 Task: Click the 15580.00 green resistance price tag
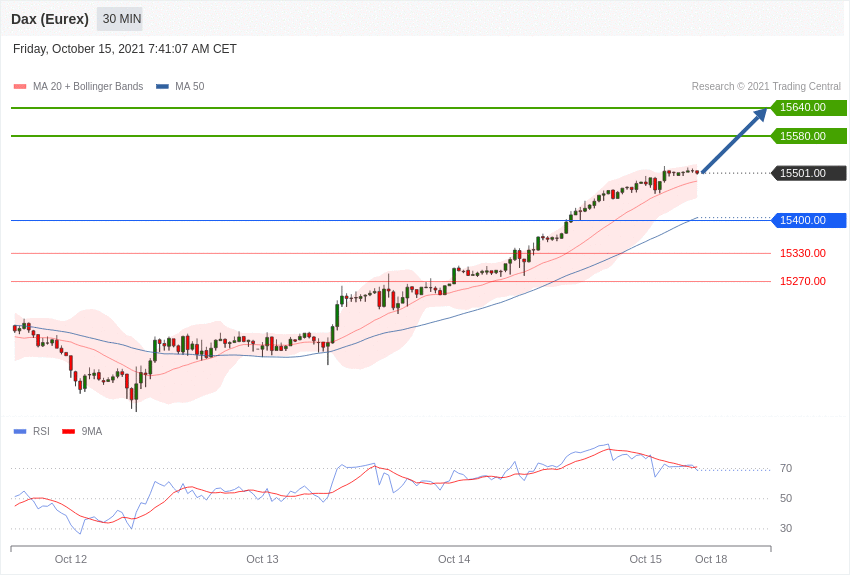click(x=808, y=136)
